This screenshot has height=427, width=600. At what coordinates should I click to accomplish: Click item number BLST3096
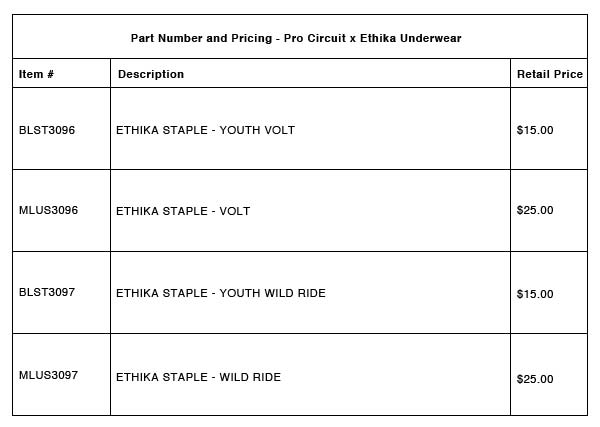47,130
